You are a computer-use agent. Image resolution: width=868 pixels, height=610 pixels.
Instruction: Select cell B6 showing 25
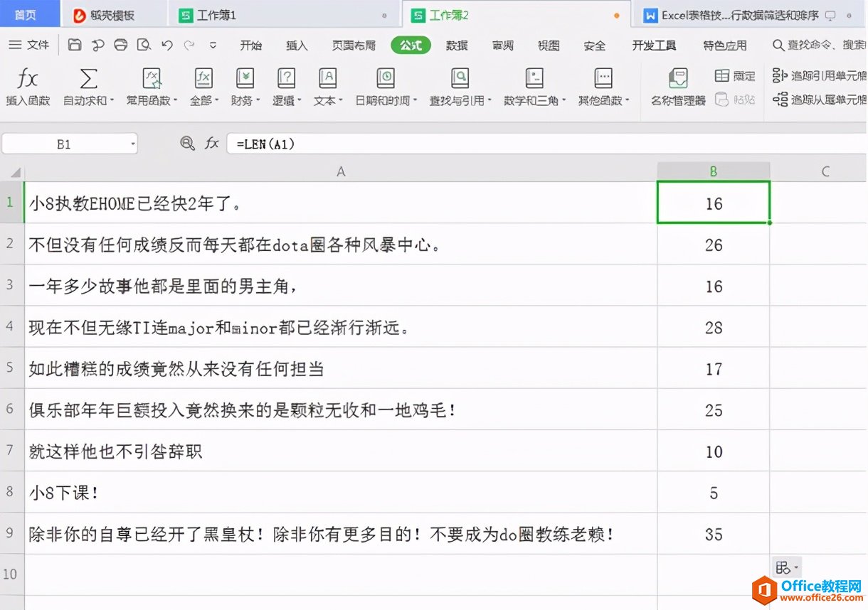[x=714, y=410]
